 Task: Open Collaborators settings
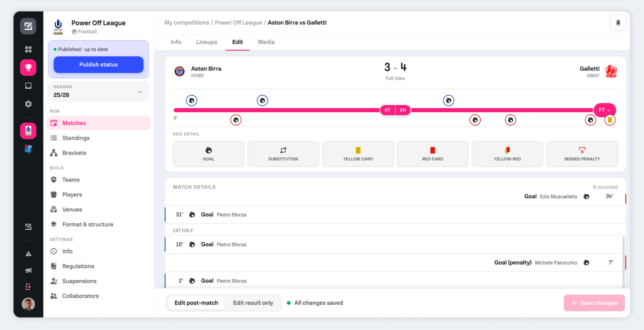[99, 296]
